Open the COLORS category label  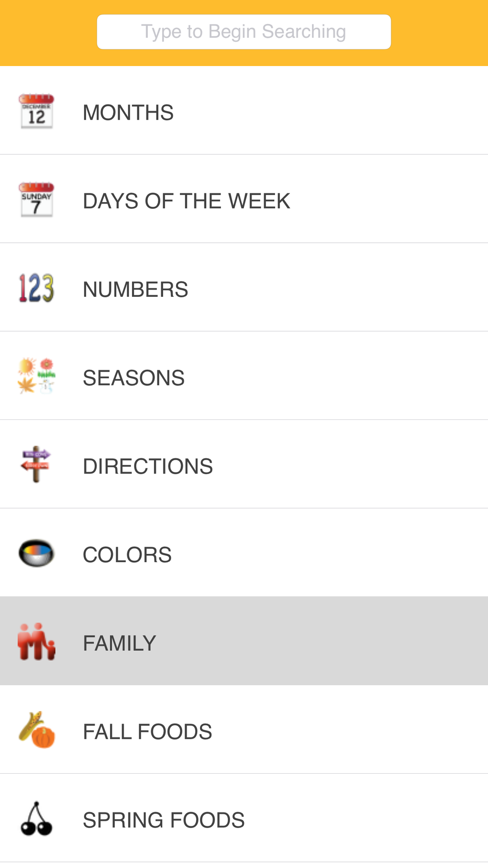tap(127, 555)
